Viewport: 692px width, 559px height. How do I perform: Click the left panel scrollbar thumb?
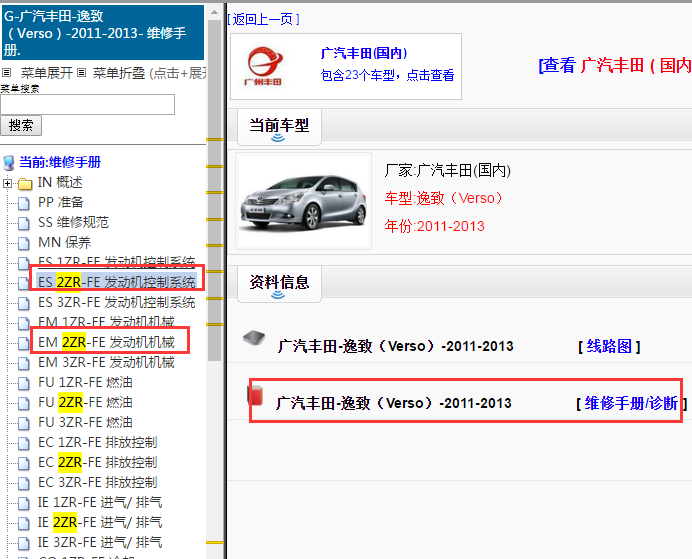pyautogui.click(x=214, y=190)
